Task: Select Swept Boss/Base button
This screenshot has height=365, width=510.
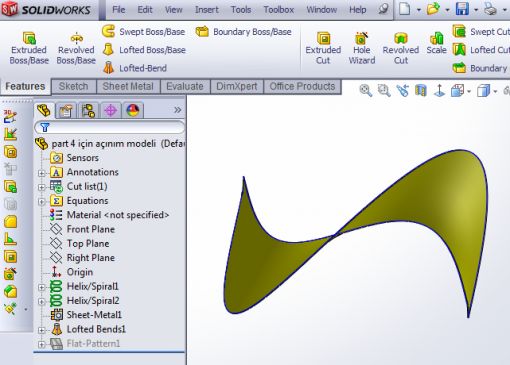Action: coord(144,32)
